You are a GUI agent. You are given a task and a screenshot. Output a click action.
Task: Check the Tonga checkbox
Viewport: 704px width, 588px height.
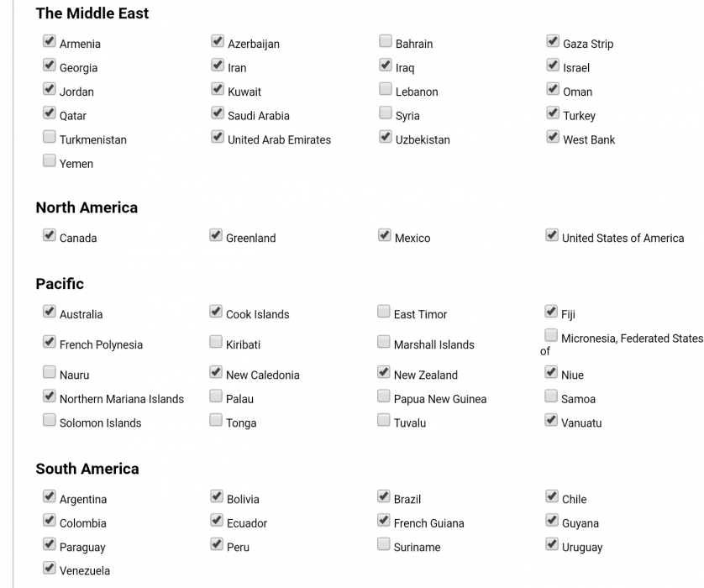point(216,420)
